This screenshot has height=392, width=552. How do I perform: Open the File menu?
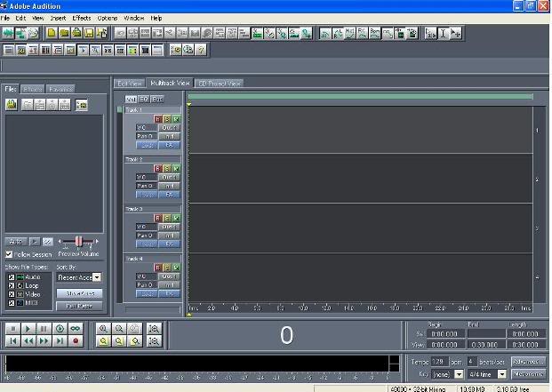tap(5, 18)
